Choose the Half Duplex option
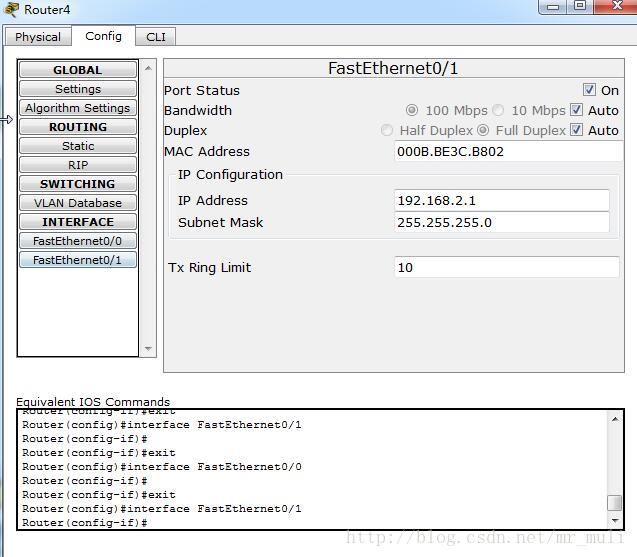The height and width of the screenshot is (557, 637). tap(387, 130)
